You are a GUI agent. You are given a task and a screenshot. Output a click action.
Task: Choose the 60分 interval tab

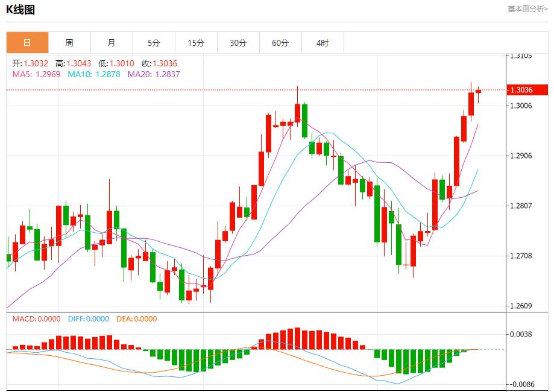(280, 43)
